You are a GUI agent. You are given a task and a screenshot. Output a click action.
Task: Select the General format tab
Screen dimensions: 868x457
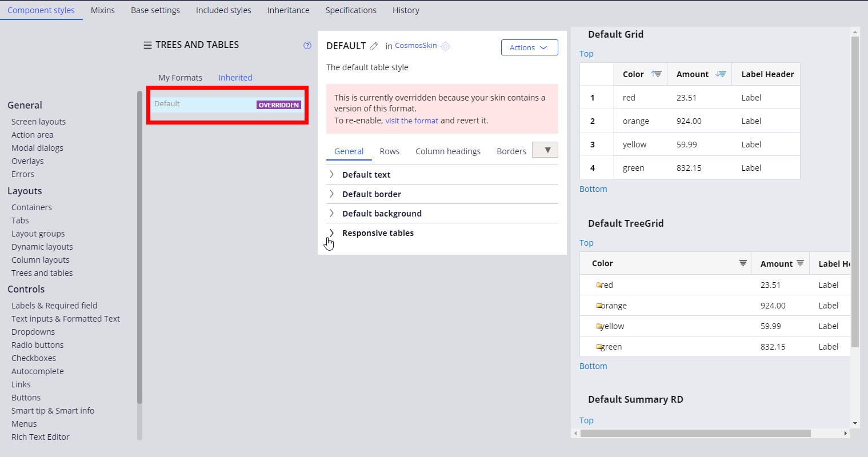tap(349, 151)
